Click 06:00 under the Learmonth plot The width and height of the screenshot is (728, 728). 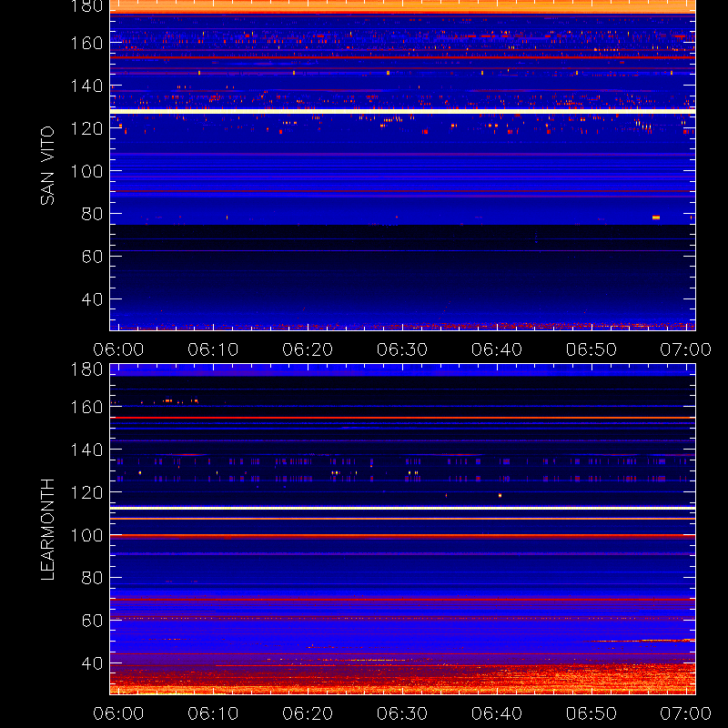pos(118,713)
